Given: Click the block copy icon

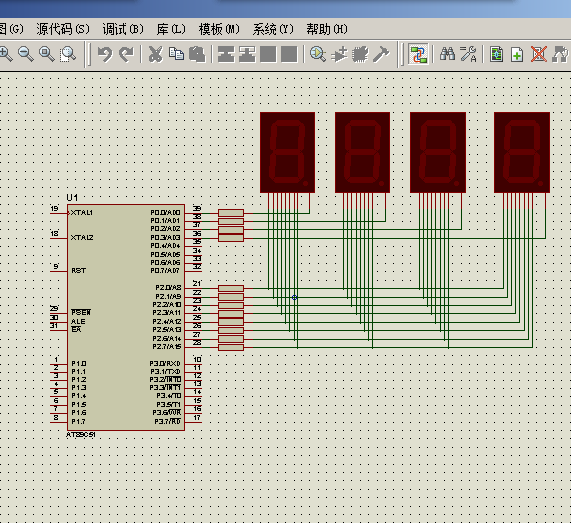Looking at the screenshot, I should pos(226,54).
